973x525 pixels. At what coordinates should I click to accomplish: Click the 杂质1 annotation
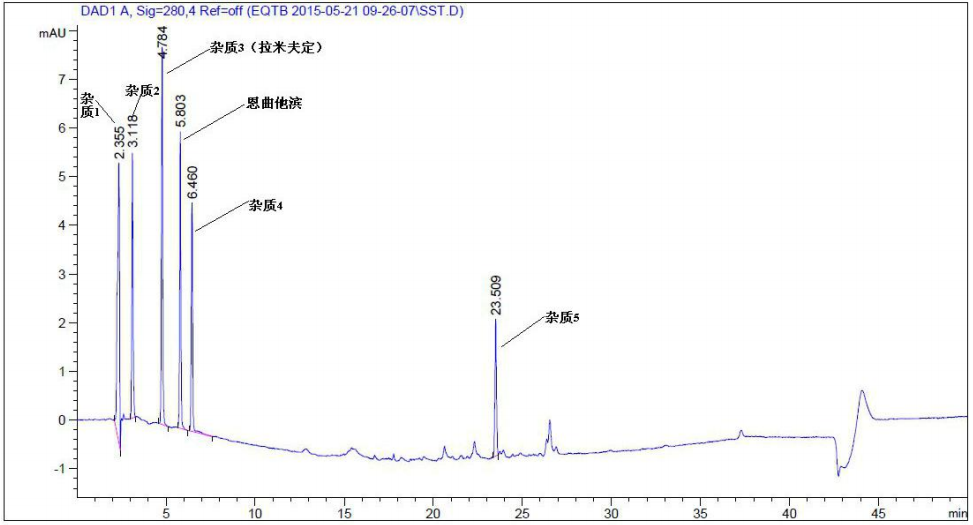[x=89, y=105]
